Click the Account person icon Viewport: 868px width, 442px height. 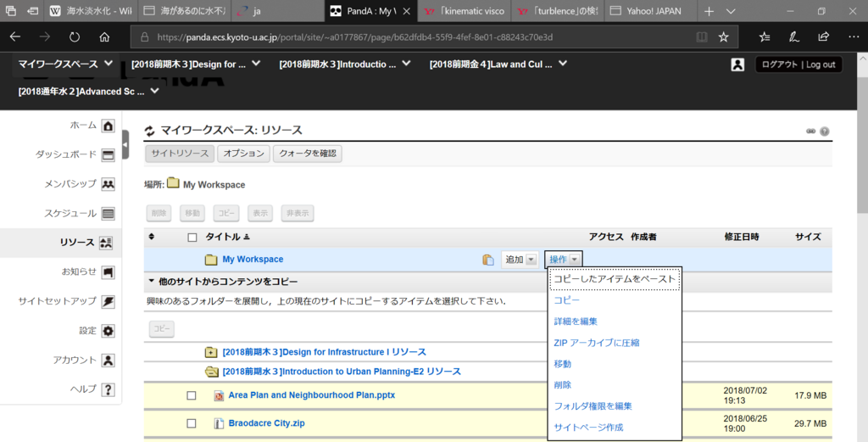108,360
